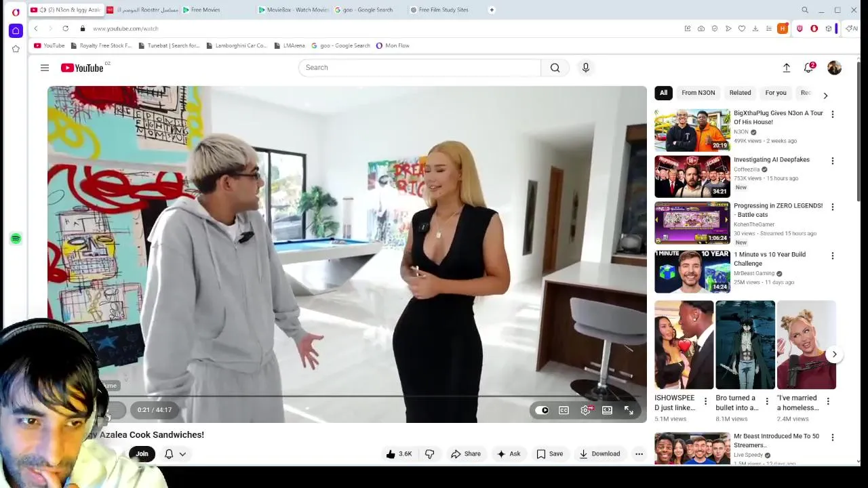Open options for Bro turned a bullet short
This screenshot has width=868, height=488.
767,402
